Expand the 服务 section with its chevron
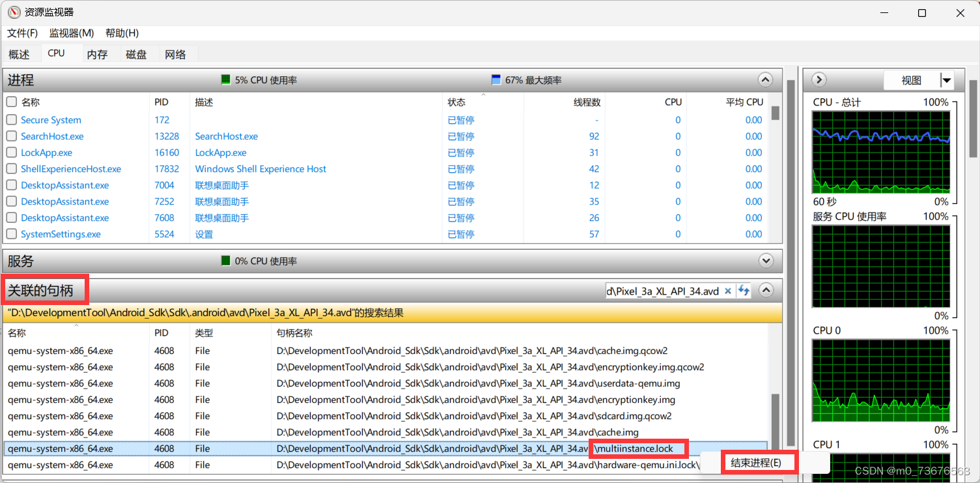 point(765,261)
